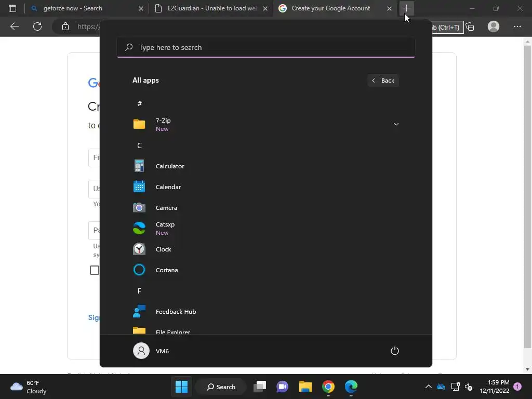The image size is (532, 399).
Task: Switch to Create your Google Account tab
Action: pyautogui.click(x=335, y=8)
